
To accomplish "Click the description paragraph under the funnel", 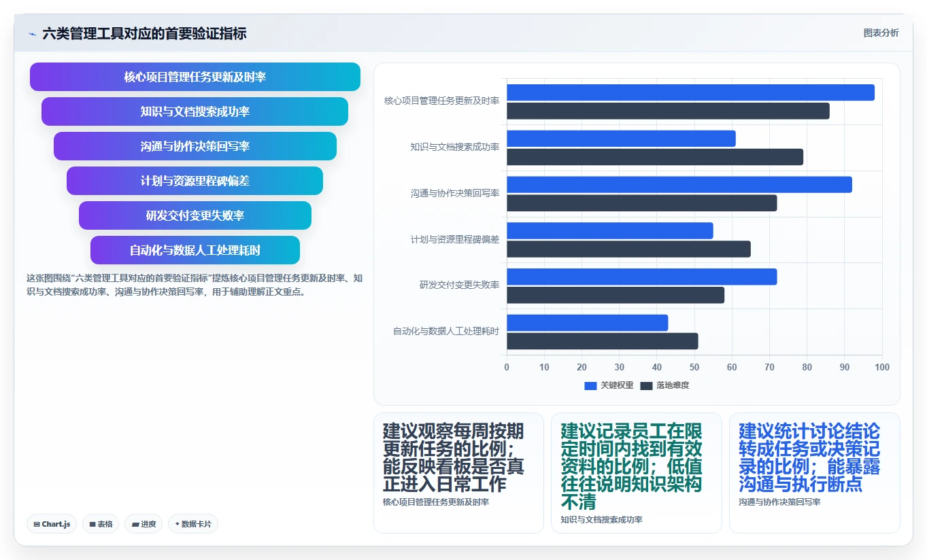I will (x=195, y=285).
